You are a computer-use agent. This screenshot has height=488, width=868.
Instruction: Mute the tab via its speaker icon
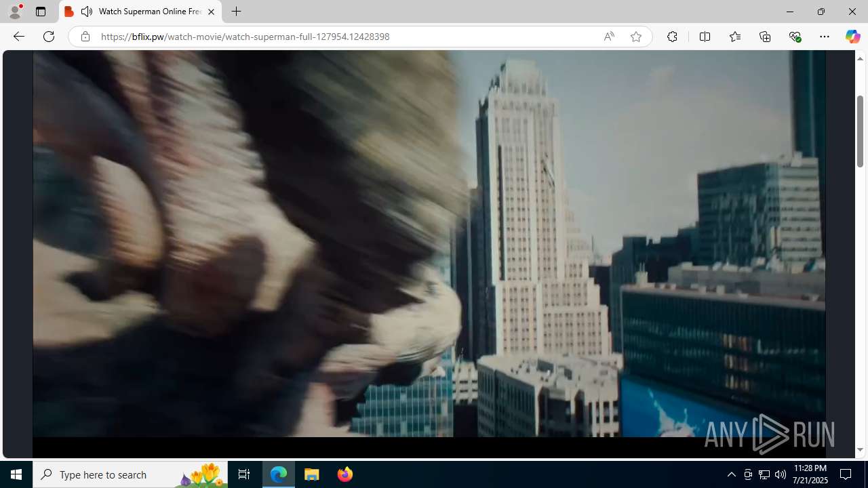(87, 12)
